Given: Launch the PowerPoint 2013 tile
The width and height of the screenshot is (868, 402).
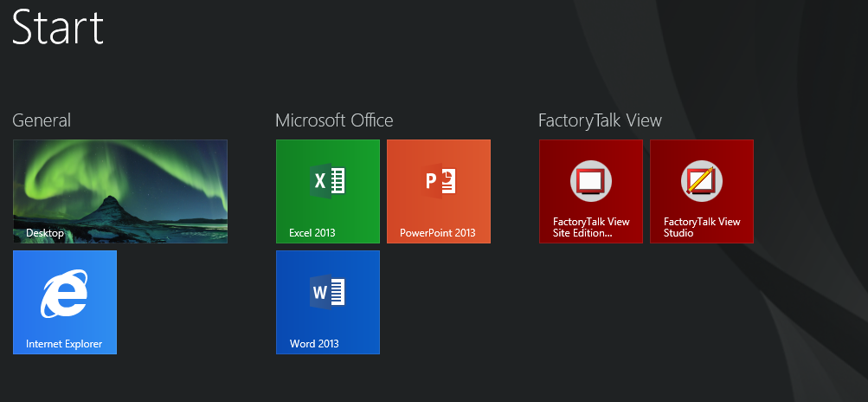Looking at the screenshot, I should pos(439,191).
